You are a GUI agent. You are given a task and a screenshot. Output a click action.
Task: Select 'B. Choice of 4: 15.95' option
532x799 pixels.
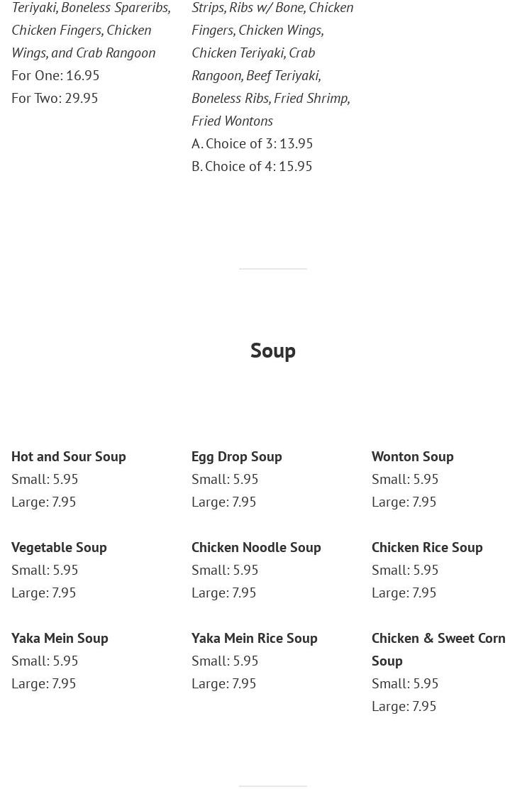click(x=252, y=166)
